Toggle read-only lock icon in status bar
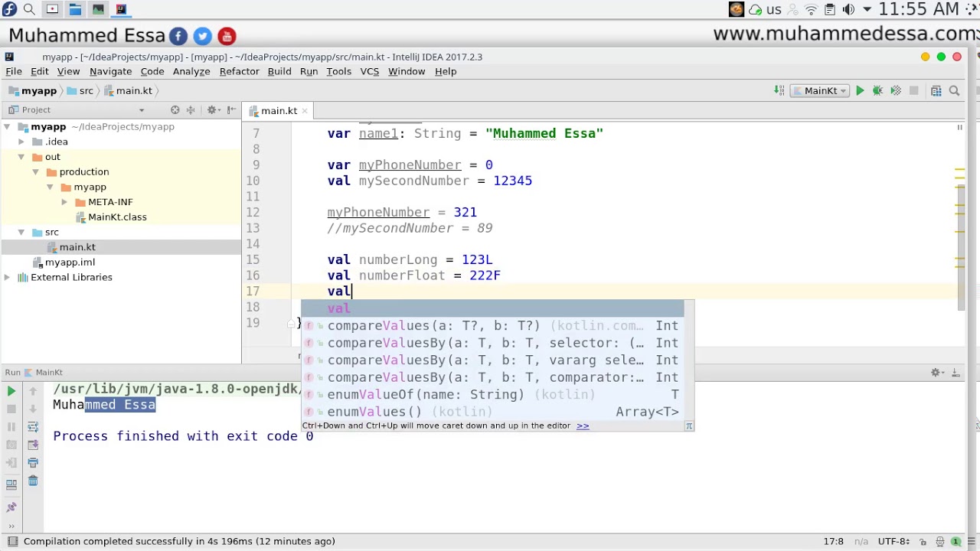This screenshot has height=551, width=980. (x=923, y=541)
